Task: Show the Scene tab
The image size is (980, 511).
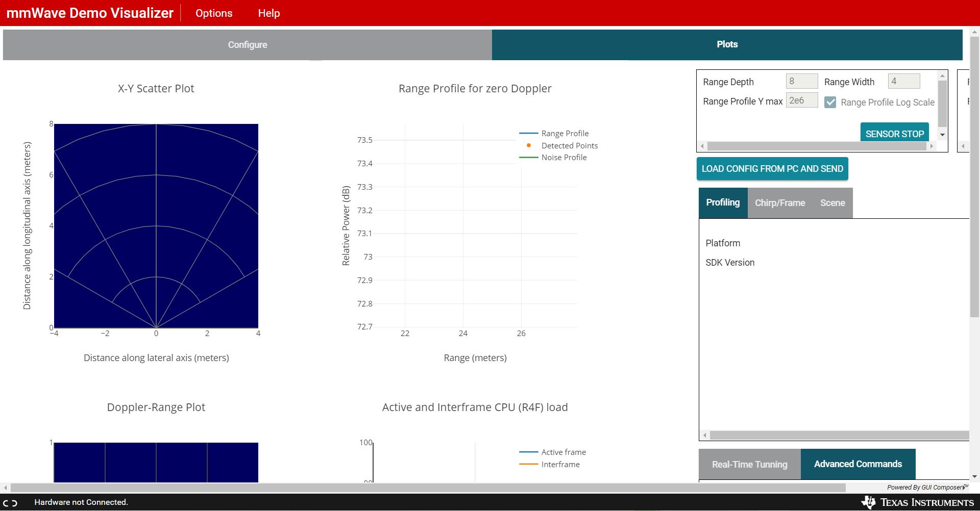Action: [x=832, y=203]
